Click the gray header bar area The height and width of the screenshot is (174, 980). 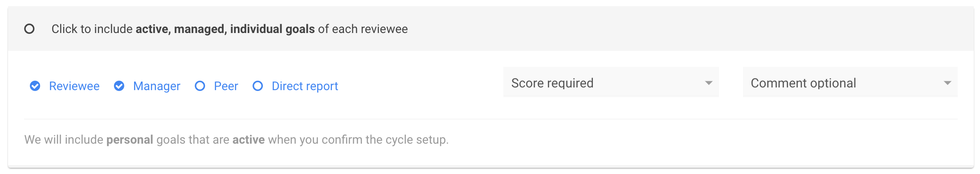click(x=491, y=29)
